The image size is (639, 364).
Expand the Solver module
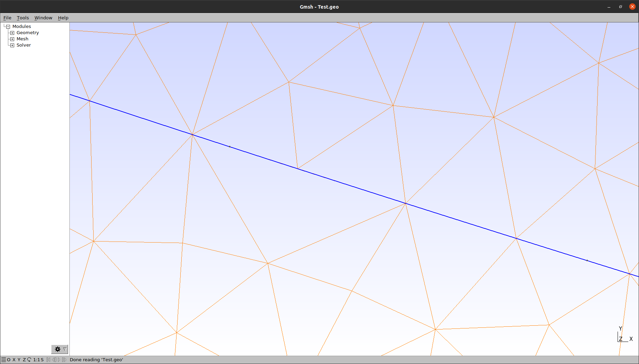point(12,45)
